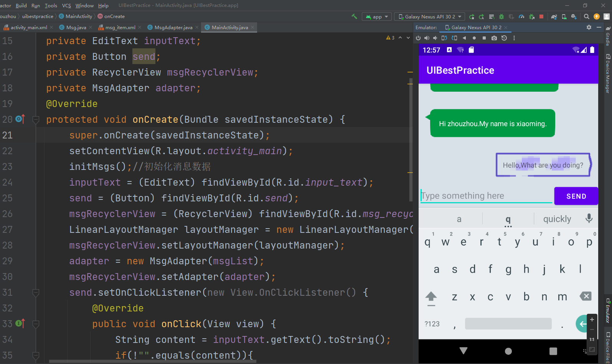Click the implements gutter icon on line 33
Viewport: 612px width, 364px height.
(20, 324)
